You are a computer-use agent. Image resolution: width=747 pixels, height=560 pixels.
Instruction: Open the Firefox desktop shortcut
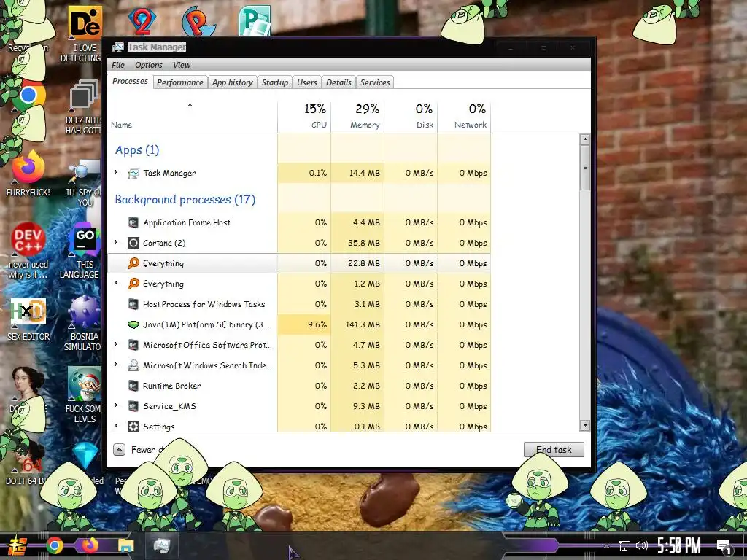click(28, 167)
